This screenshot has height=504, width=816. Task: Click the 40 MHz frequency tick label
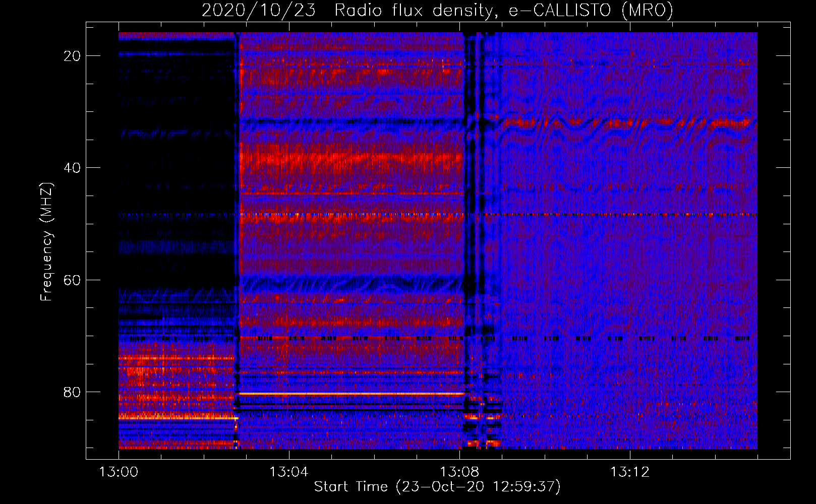pos(72,168)
